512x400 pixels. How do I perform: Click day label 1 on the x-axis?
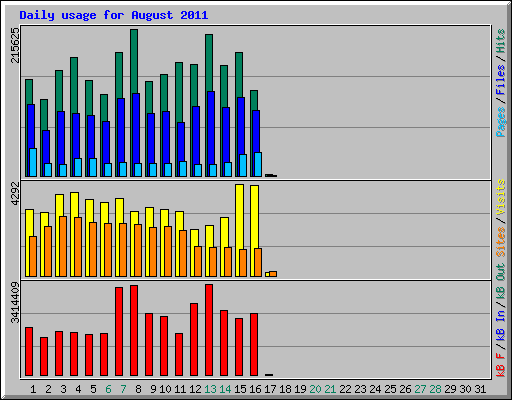click(x=33, y=389)
